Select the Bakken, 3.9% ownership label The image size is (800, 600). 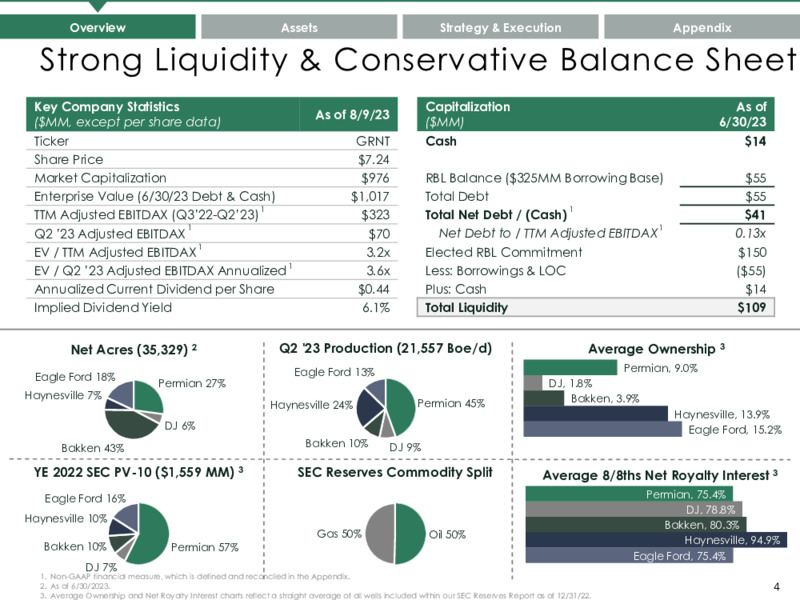[605, 398]
